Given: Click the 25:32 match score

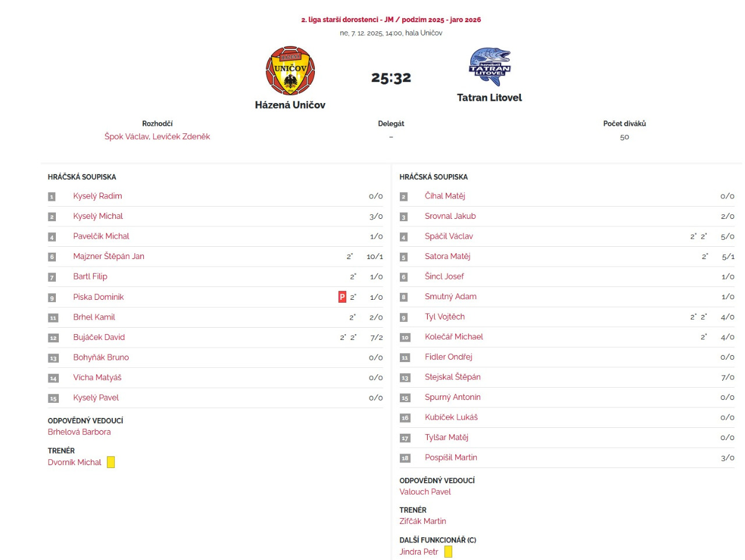Looking at the screenshot, I should click(391, 77).
